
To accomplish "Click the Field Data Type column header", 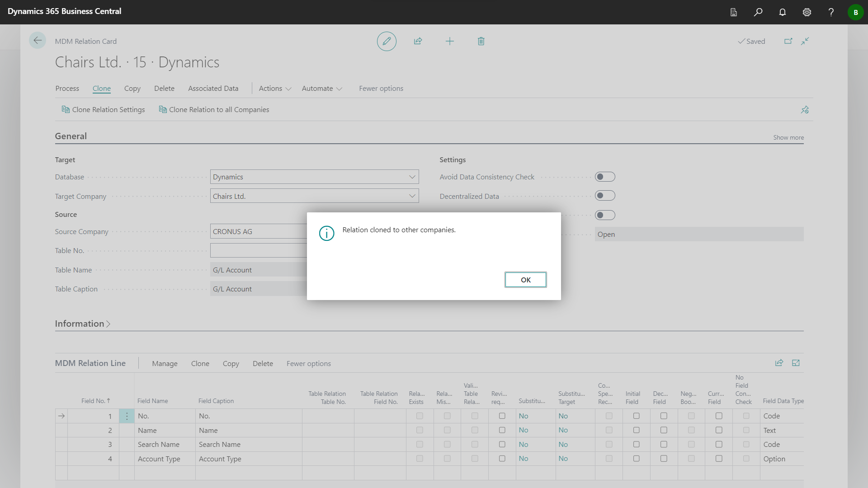I will 783,401.
